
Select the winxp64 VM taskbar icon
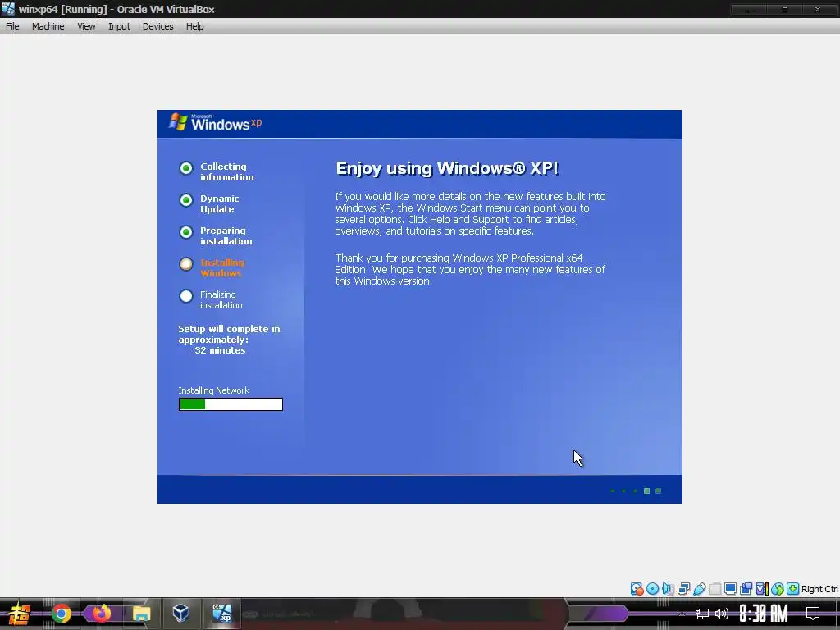point(221,614)
